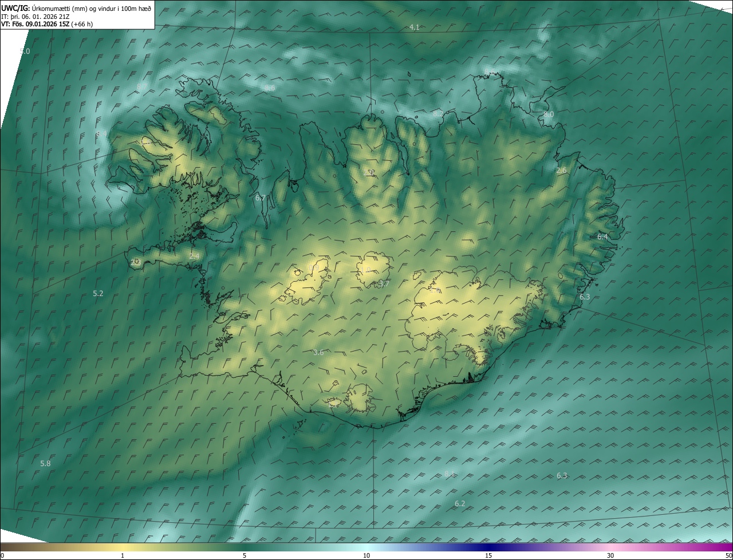Click the map value '2.6'

[x=561, y=171]
